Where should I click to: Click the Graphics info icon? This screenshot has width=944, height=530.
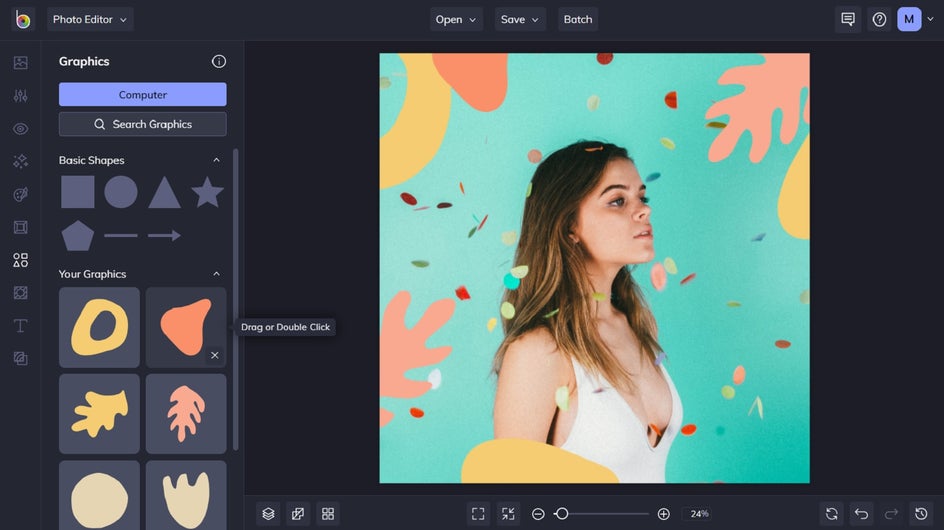click(219, 62)
